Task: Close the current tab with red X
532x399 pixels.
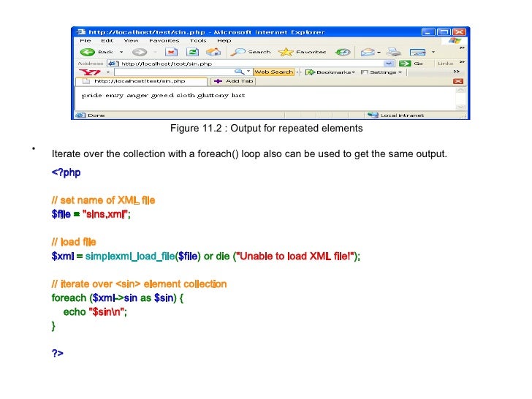Action: pyautogui.click(x=458, y=81)
